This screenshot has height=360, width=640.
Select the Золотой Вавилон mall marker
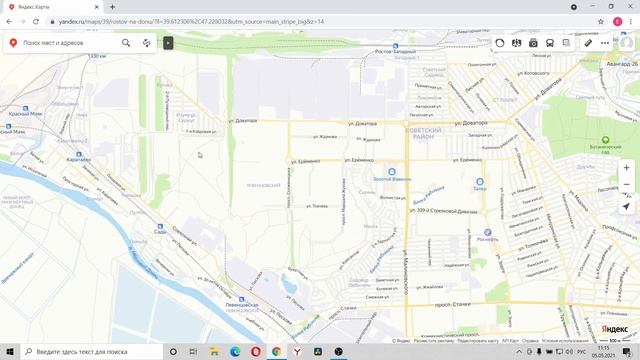point(392,172)
